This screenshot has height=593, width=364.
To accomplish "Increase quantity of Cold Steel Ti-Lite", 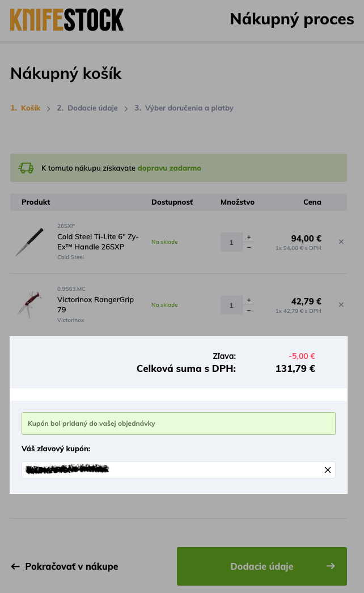I will pyautogui.click(x=249, y=237).
